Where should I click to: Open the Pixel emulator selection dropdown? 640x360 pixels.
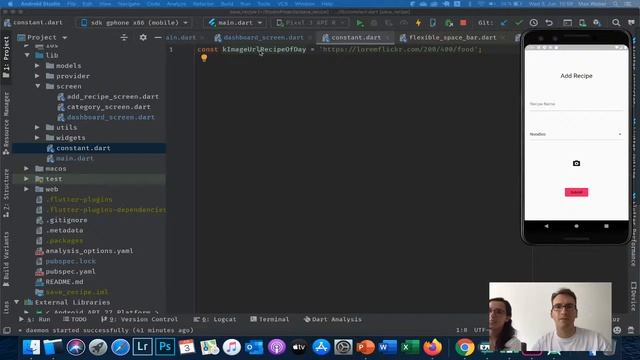311,23
